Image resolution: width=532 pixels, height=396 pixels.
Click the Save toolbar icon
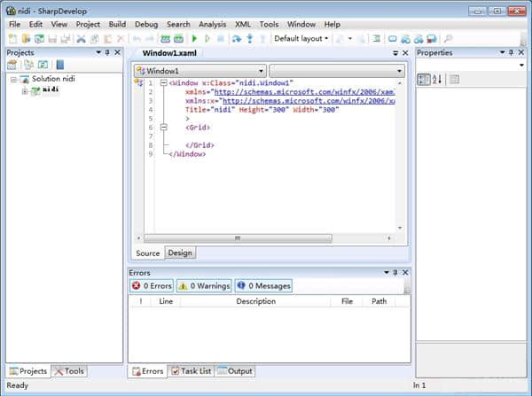coord(52,39)
